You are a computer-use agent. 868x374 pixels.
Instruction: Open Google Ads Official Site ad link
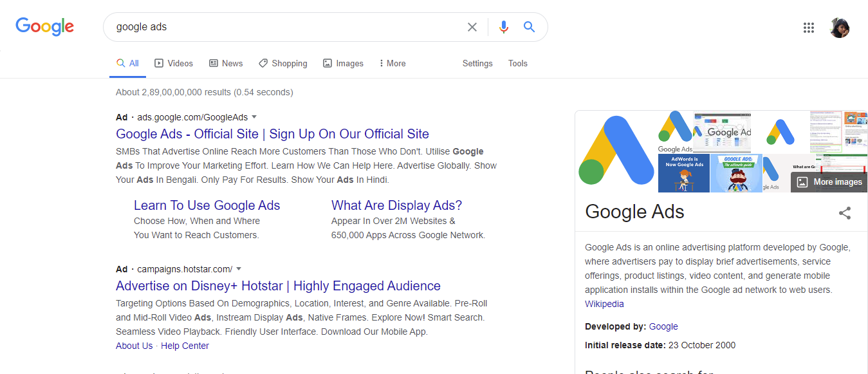[272, 134]
